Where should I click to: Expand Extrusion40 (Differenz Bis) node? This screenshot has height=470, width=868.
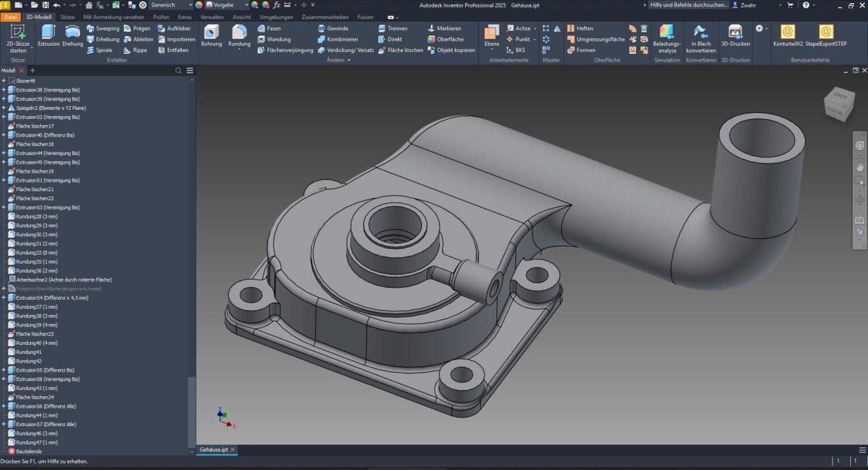(4, 135)
